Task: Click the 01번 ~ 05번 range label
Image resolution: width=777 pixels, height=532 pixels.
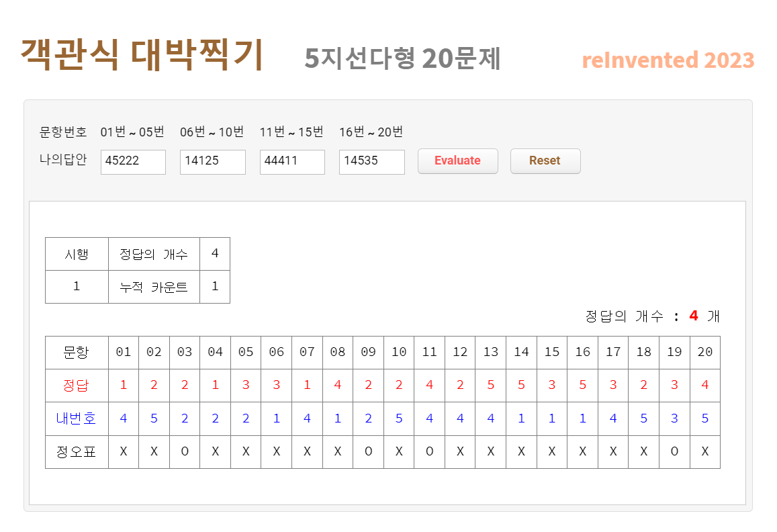Action: click(x=132, y=132)
